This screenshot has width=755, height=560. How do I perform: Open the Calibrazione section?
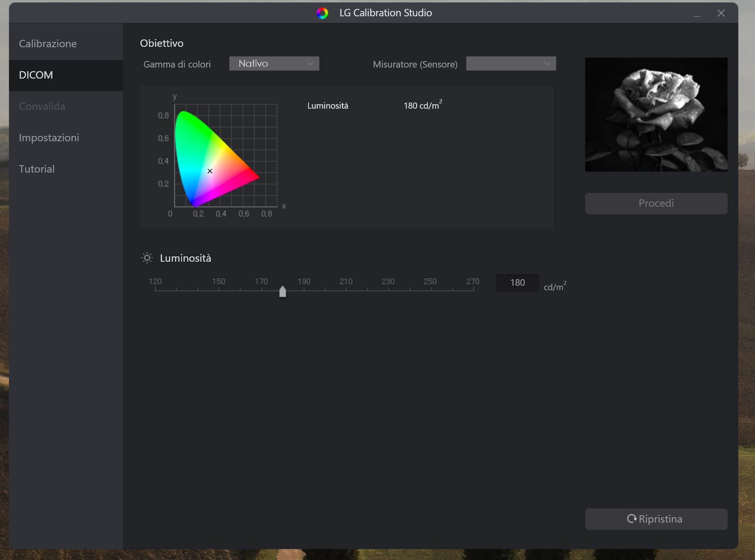(x=66, y=44)
